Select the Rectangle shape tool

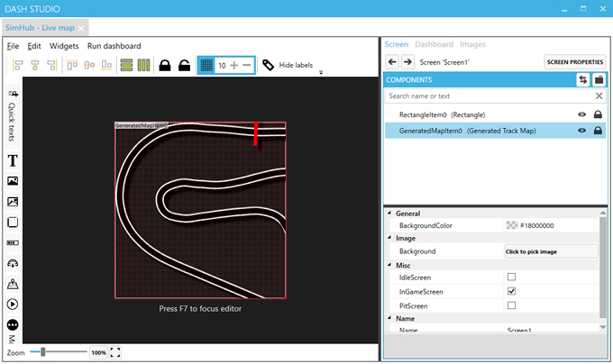click(13, 223)
